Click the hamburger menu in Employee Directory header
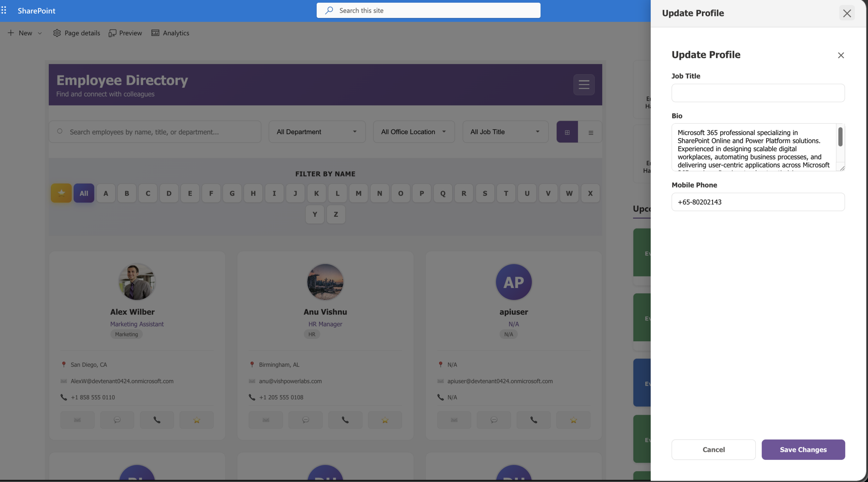The image size is (868, 482). [584, 84]
